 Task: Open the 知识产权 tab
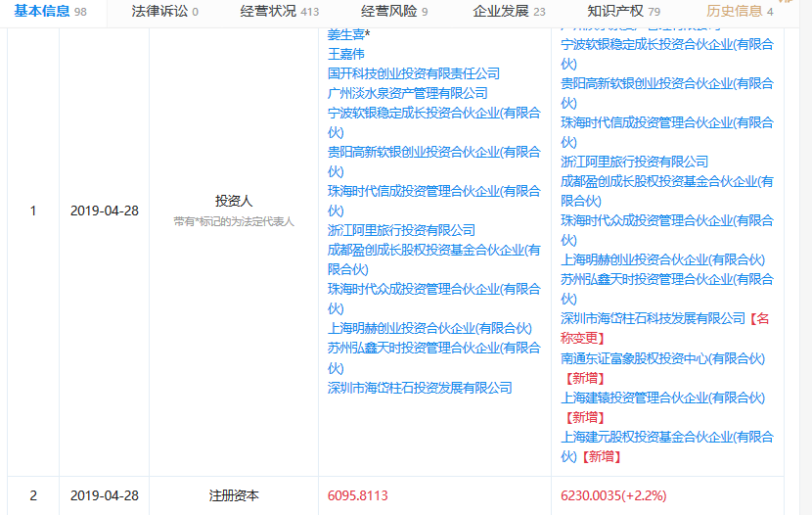point(623,11)
